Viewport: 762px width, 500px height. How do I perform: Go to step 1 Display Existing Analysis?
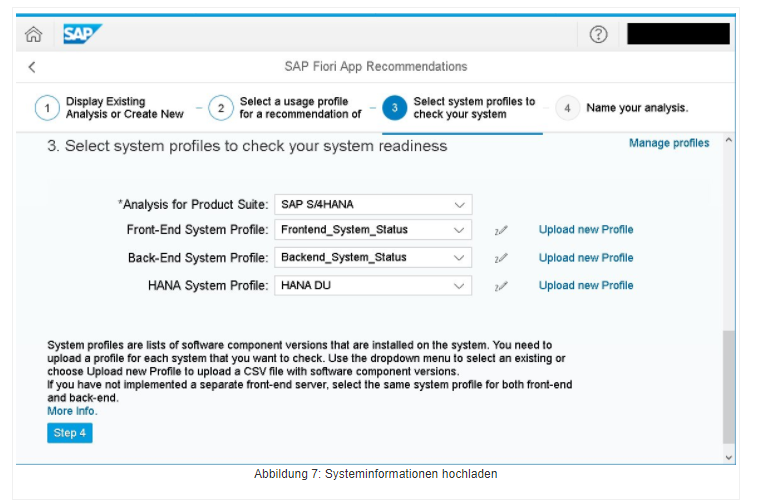coord(47,108)
